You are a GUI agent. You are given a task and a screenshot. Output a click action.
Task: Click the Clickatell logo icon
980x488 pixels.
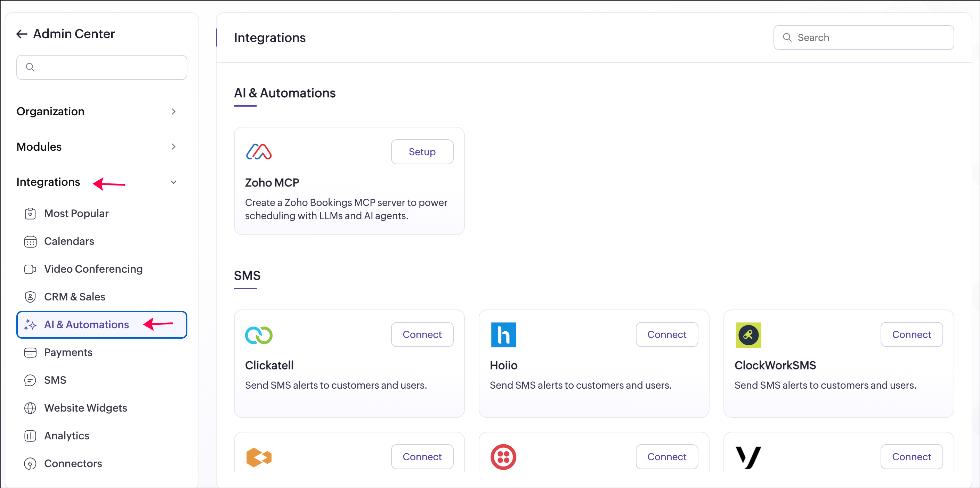tap(259, 335)
